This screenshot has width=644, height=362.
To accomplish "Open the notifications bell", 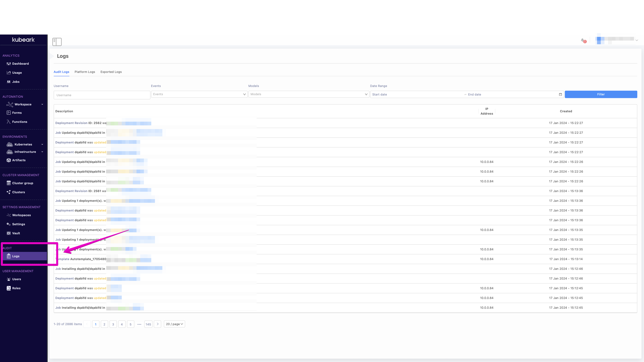I will click(582, 40).
